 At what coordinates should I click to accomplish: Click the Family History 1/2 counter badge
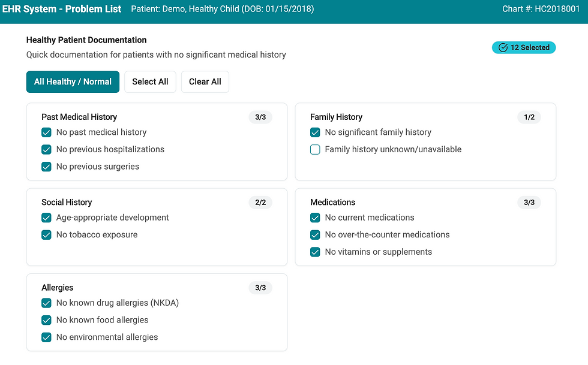[x=529, y=117]
